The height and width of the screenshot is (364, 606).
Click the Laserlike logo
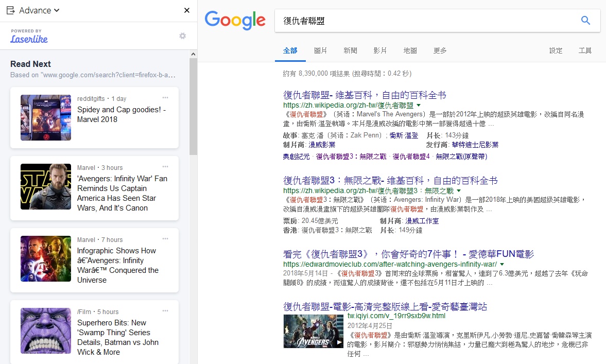(29, 37)
